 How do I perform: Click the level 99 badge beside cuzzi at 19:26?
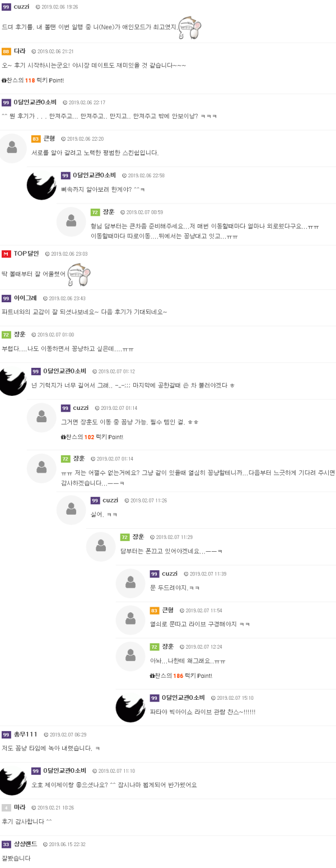6,7
